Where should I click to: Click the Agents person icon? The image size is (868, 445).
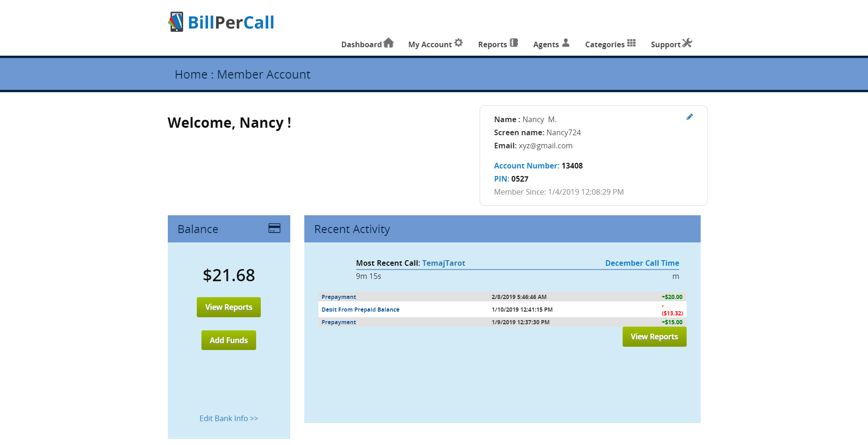[x=566, y=43]
